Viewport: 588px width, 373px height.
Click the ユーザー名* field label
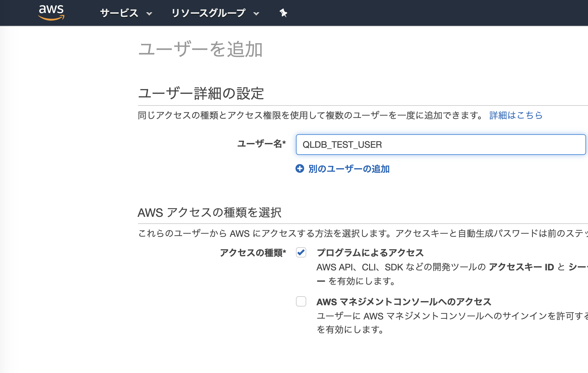tap(261, 144)
